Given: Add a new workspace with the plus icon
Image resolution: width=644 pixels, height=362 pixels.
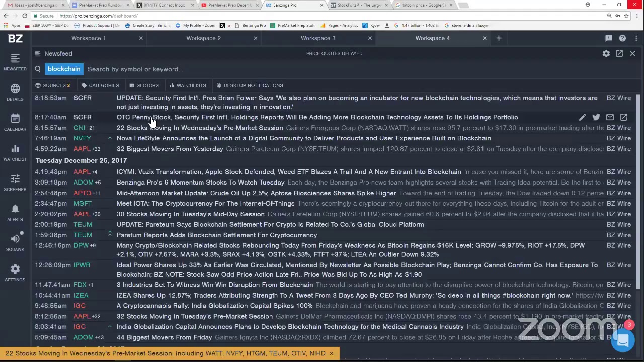Looking at the screenshot, I should tap(499, 38).
